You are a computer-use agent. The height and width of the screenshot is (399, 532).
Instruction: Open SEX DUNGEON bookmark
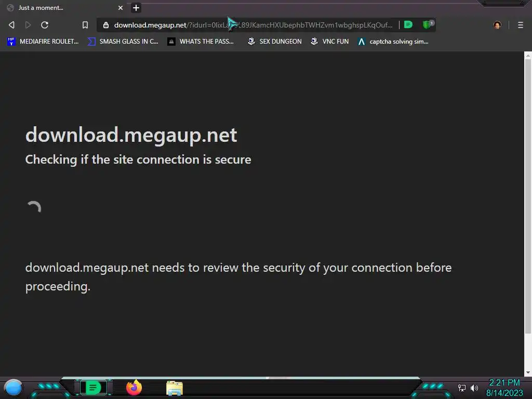point(274,42)
